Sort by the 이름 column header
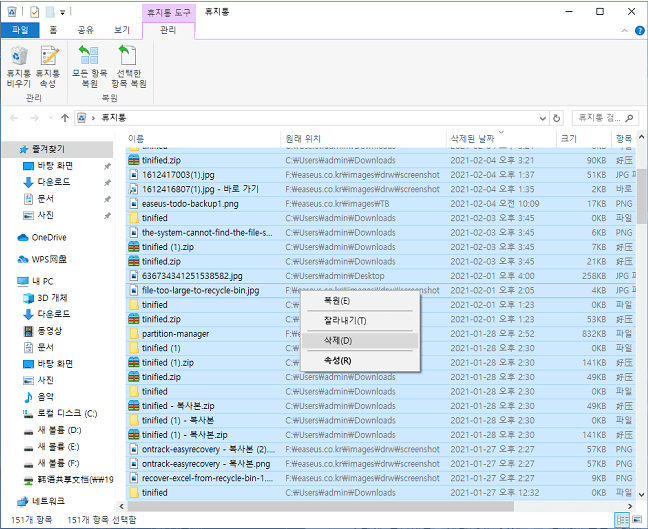Screen dimensions: 648x529 (202, 138)
